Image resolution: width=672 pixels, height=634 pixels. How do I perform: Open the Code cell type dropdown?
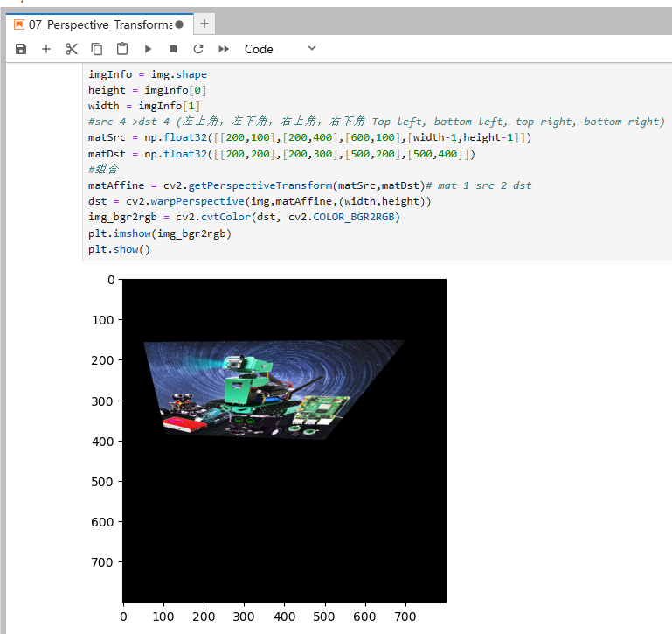coord(281,49)
